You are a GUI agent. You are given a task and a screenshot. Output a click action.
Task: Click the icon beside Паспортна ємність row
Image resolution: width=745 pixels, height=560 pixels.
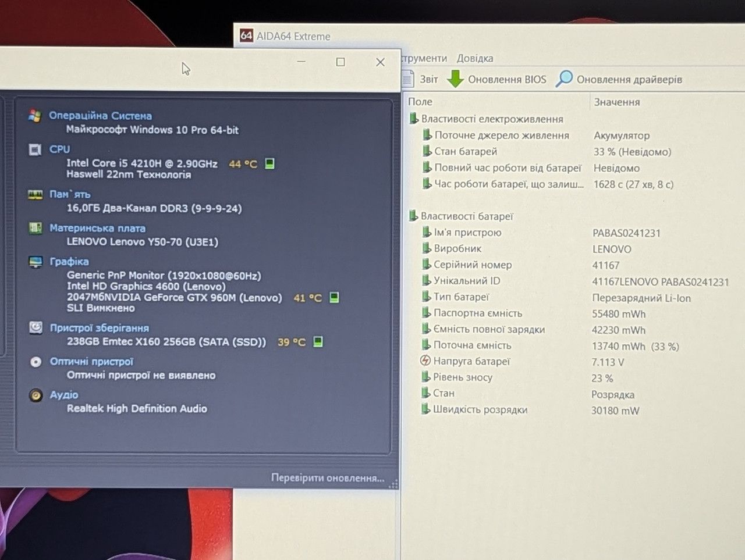coord(427,312)
